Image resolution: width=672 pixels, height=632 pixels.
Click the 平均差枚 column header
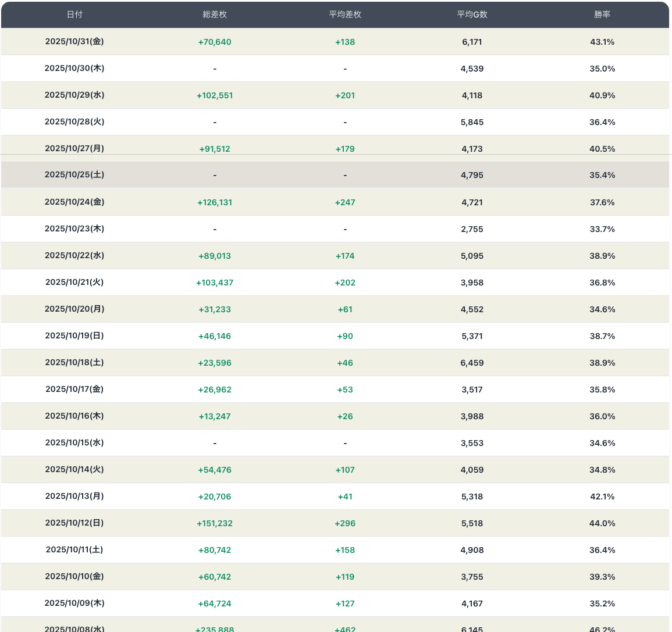(345, 15)
